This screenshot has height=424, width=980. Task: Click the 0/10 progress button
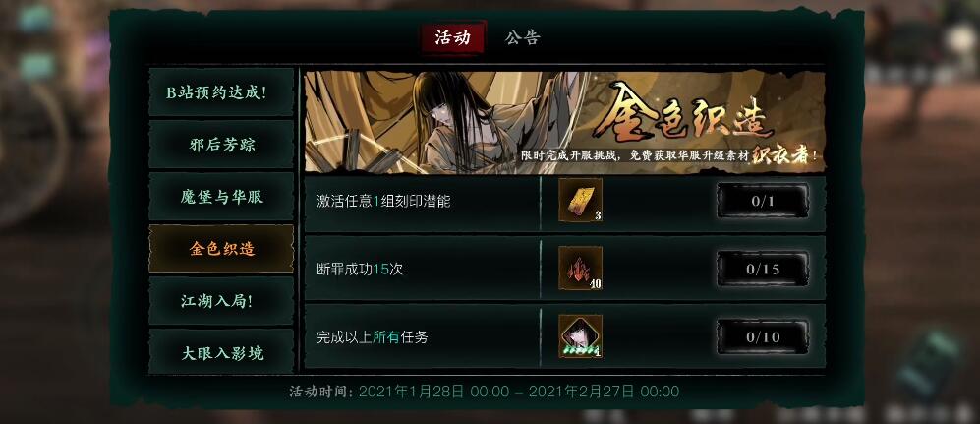763,337
